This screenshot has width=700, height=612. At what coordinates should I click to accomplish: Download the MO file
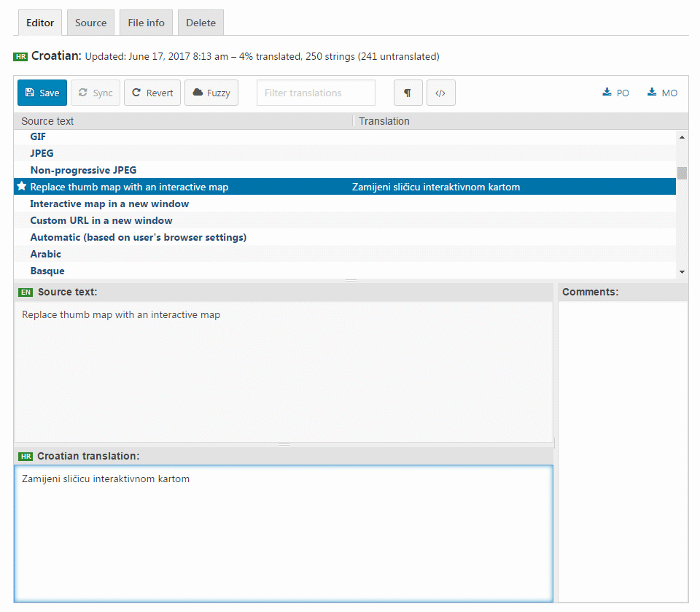pyautogui.click(x=661, y=93)
